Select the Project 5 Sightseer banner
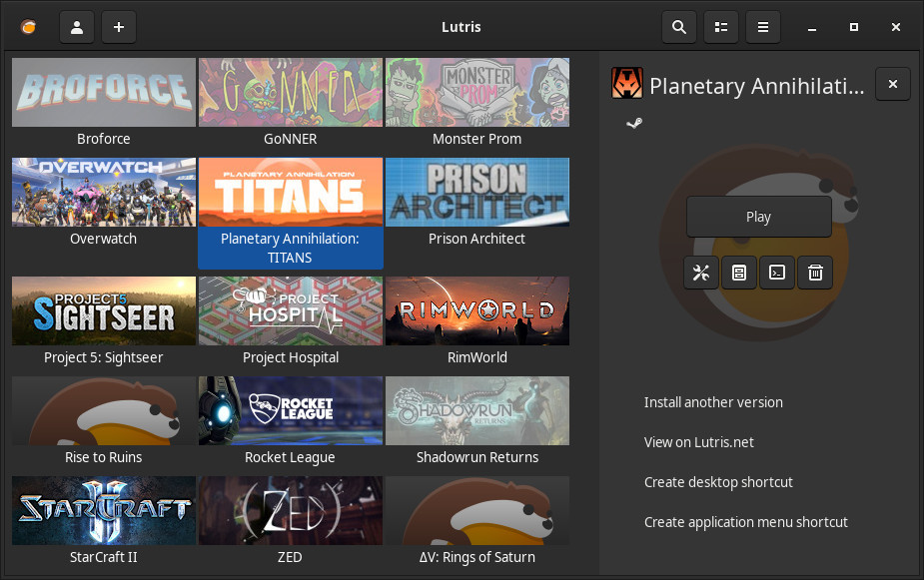Screen dimensions: 924x580 point(104,310)
